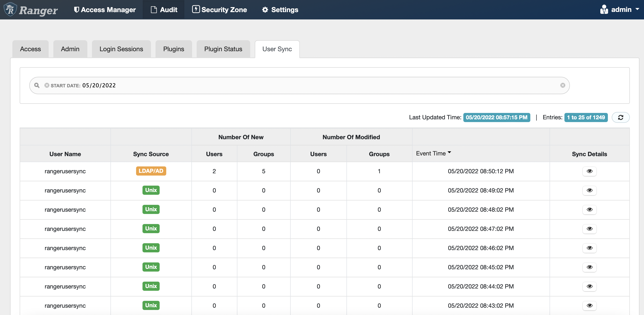Remove the START DATE filter chip
The height and width of the screenshot is (315, 644).
[x=46, y=85]
